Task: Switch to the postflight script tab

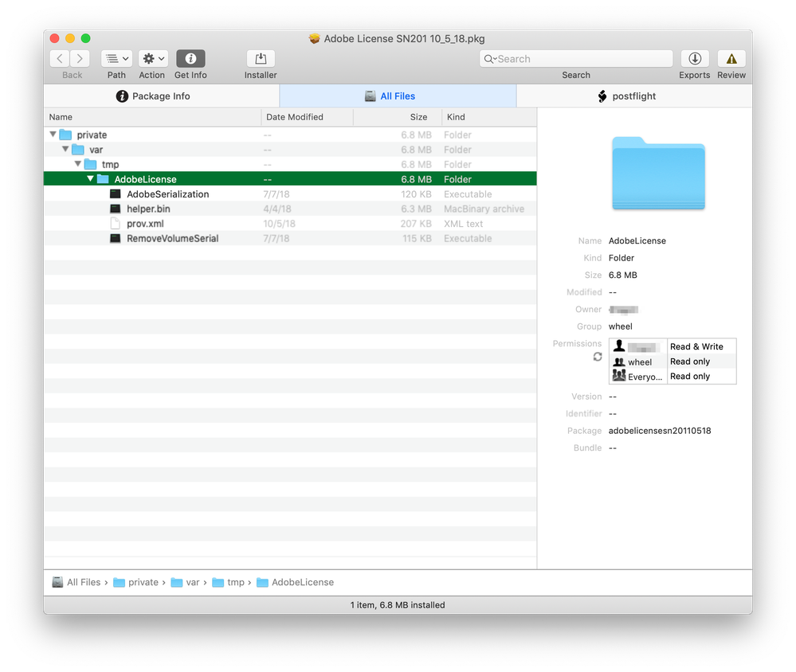Action: (634, 96)
